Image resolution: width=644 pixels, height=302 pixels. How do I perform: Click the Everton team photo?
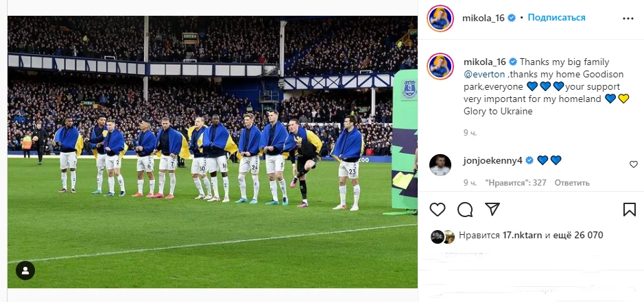point(212,151)
